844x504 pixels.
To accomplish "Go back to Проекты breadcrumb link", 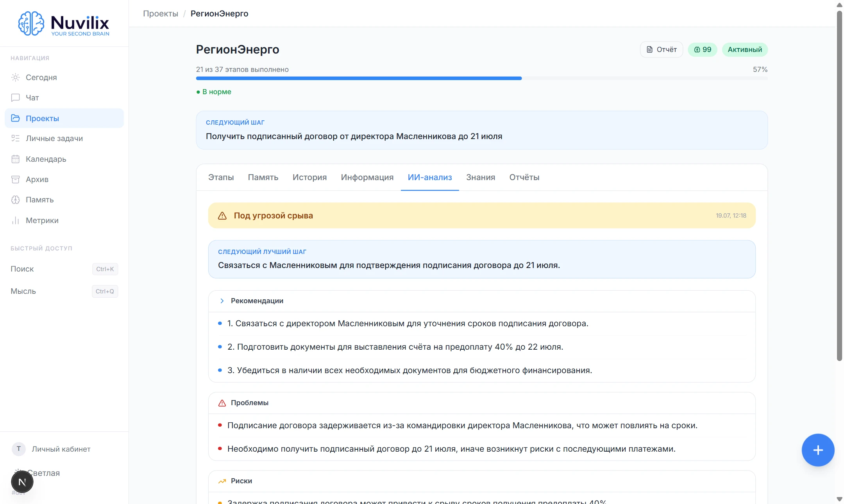I will tap(161, 14).
